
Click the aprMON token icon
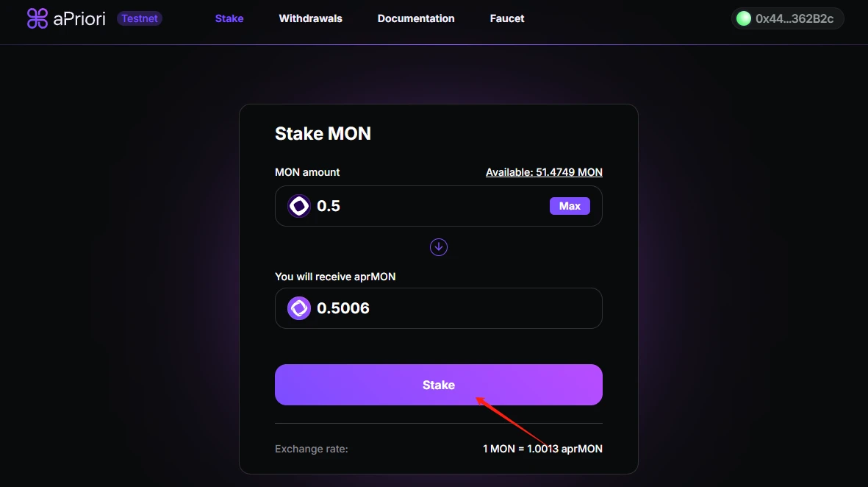[x=299, y=308]
